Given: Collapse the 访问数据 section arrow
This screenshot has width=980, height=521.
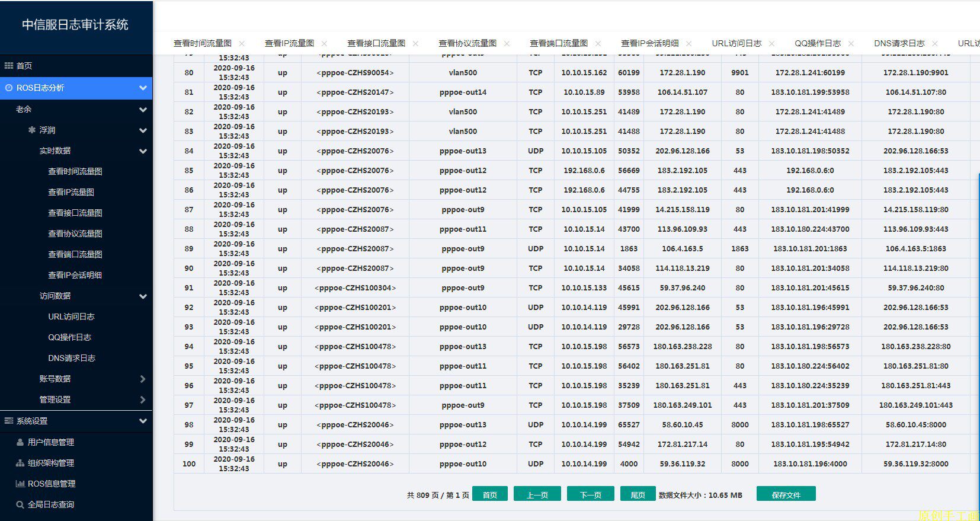Looking at the screenshot, I should click(143, 296).
